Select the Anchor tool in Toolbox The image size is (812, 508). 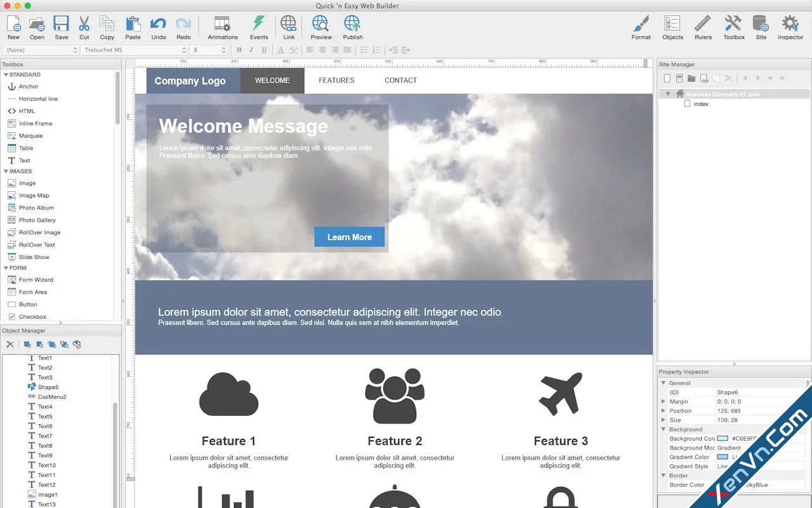point(23,86)
